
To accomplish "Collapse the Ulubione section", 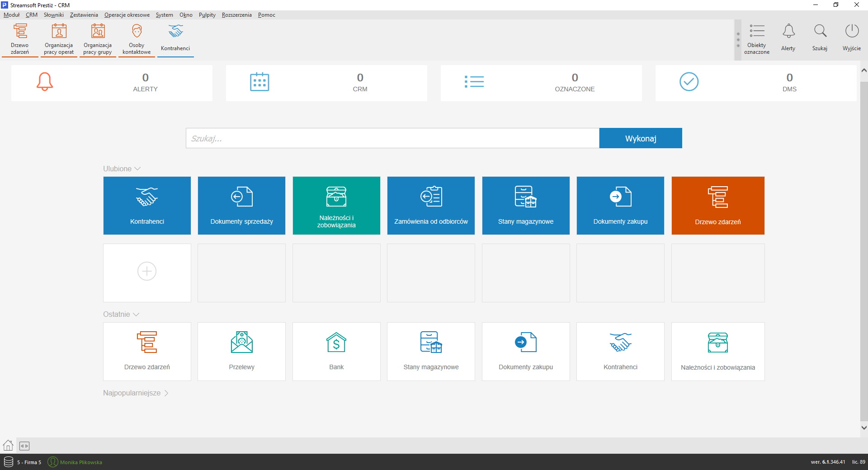I will (122, 169).
